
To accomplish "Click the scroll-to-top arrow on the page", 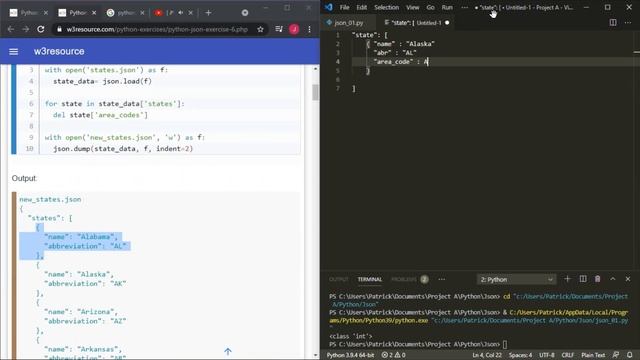I will click(x=228, y=351).
